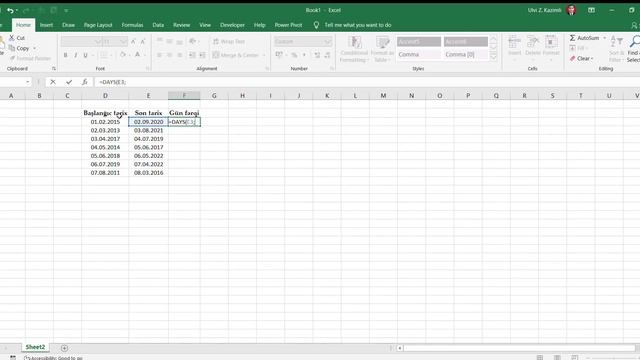The height and width of the screenshot is (360, 640).
Task: Click the Ribbon Display Options icon
Action: [591, 10]
